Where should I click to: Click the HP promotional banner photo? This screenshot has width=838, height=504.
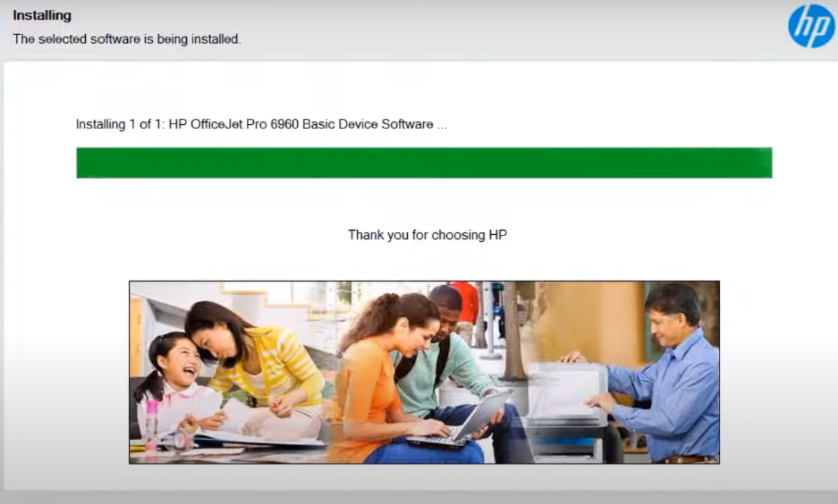(x=424, y=372)
